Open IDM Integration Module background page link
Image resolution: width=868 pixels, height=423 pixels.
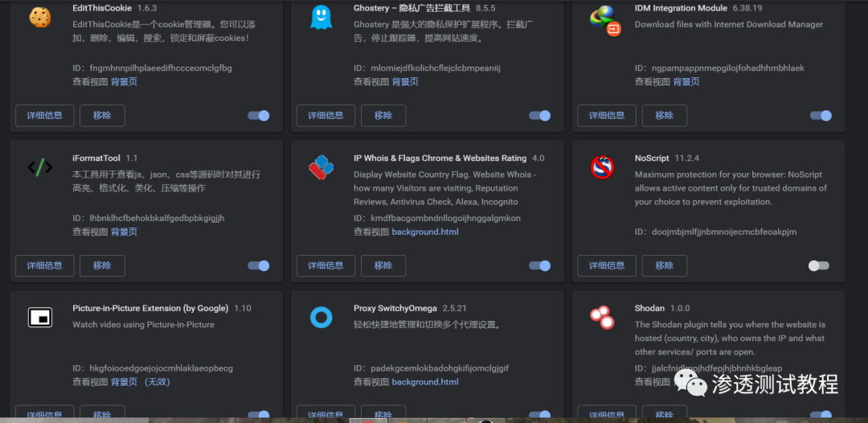686,82
